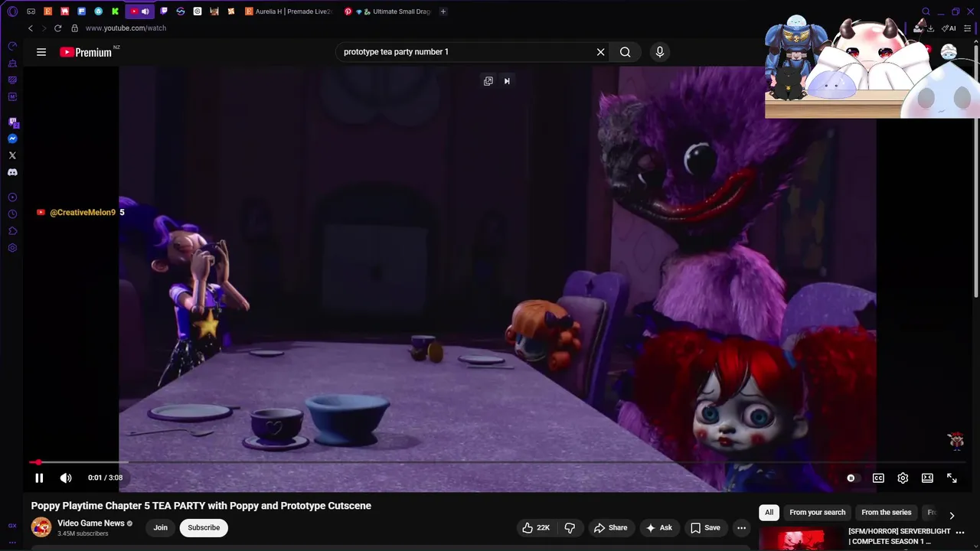Open Messenger in the sidebar
This screenshot has height=551, width=980.
12,139
